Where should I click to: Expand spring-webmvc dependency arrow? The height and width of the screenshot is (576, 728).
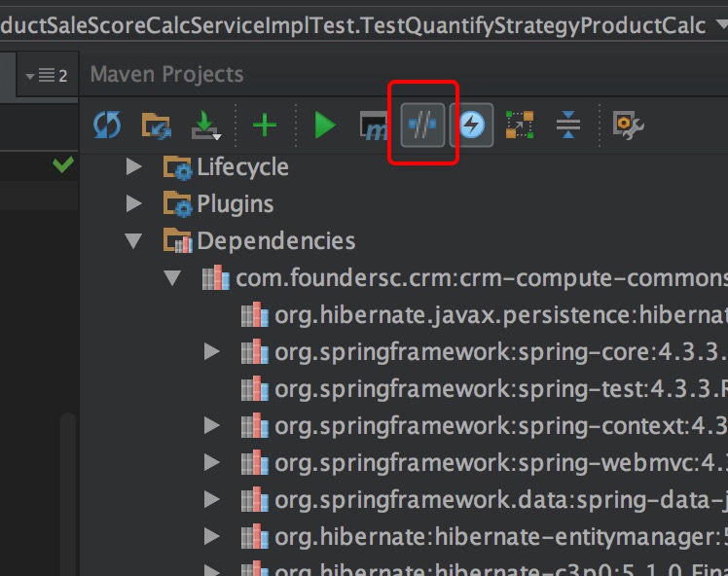click(x=212, y=462)
